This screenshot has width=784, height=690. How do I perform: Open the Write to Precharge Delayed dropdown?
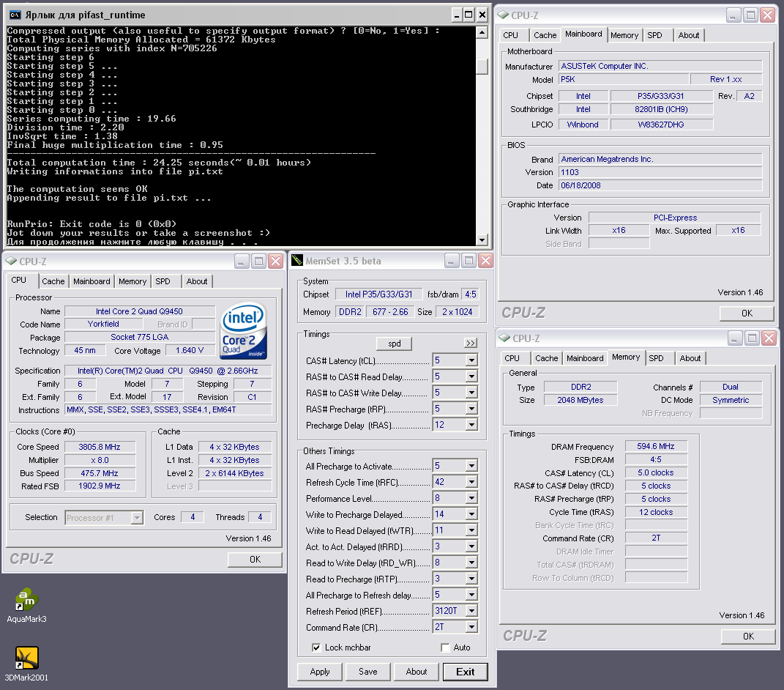471,514
